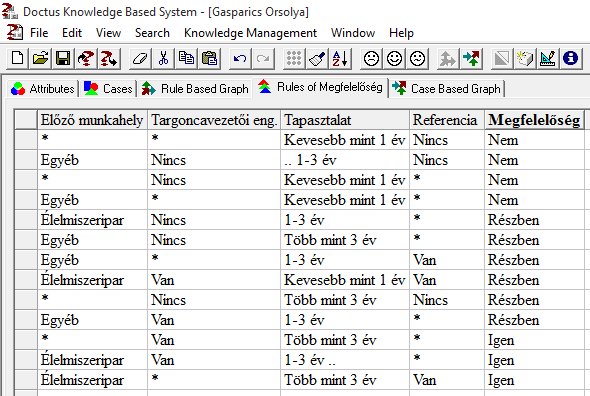Open a file with the folder icon

pos(40,59)
